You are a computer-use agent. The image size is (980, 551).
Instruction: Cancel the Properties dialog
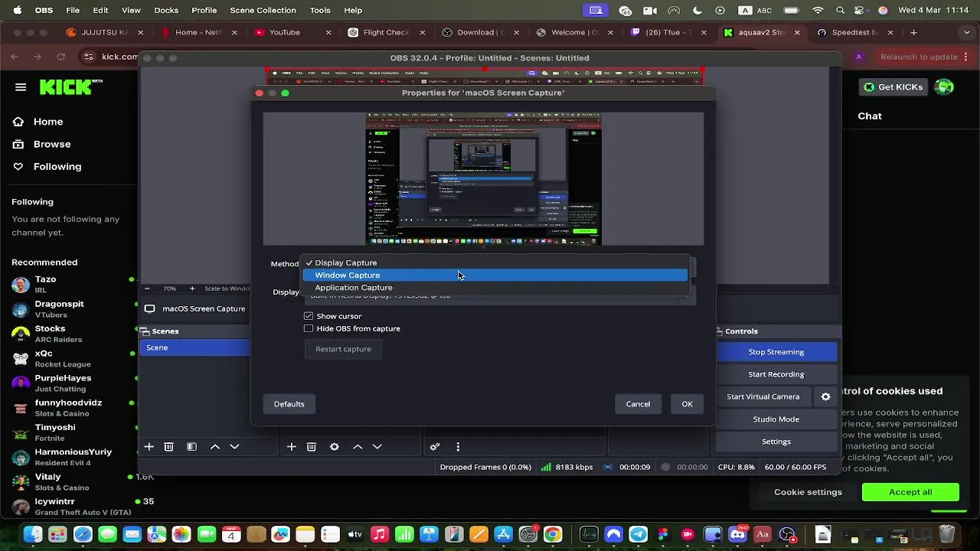pyautogui.click(x=638, y=404)
